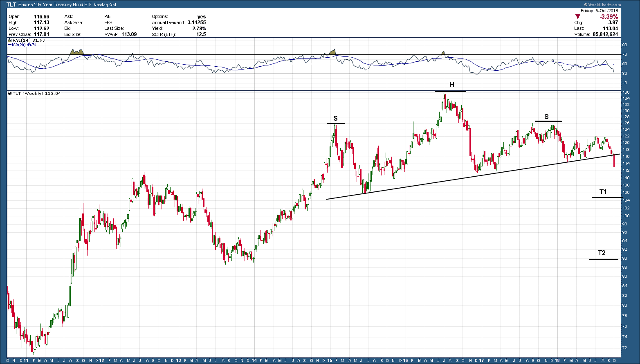Click the TLT (Weekly) legend candlestick icon
This screenshot has height=364, width=640.
[10, 94]
